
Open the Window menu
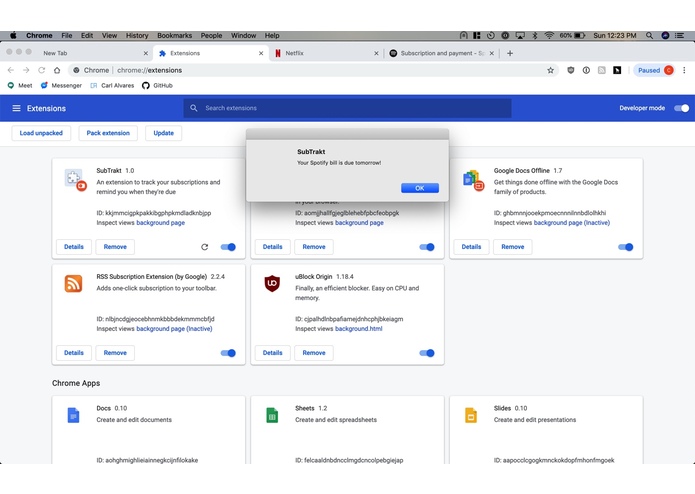click(x=243, y=35)
